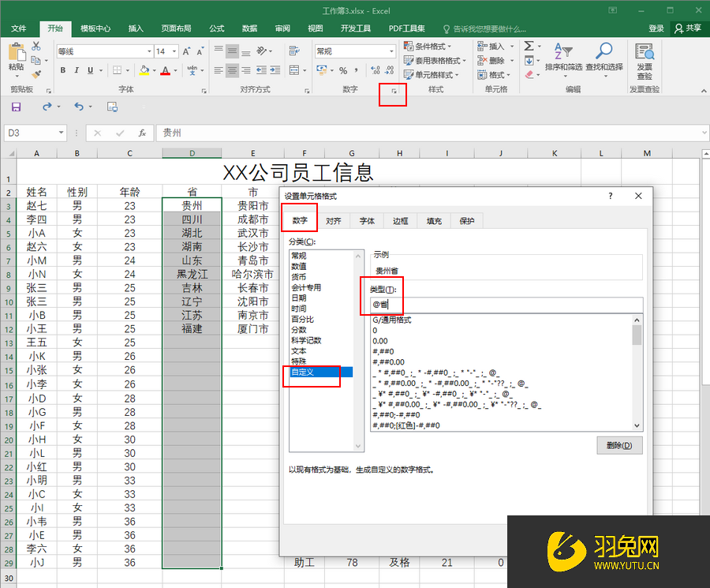Open the number format dialog launcher
This screenshot has height=588, width=710.
coord(394,91)
